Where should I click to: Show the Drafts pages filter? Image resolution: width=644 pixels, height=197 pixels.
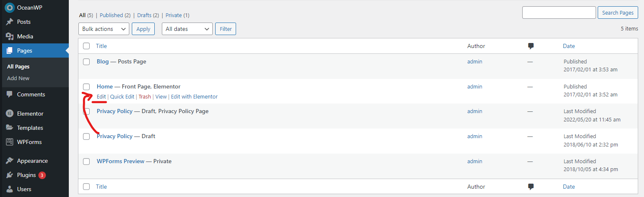(148, 15)
